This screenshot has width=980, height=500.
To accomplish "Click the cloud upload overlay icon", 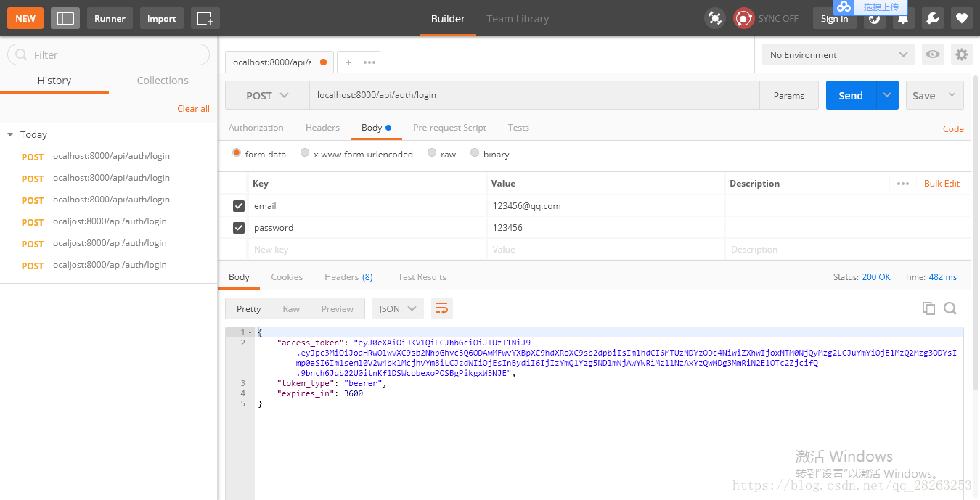I will tap(843, 7).
